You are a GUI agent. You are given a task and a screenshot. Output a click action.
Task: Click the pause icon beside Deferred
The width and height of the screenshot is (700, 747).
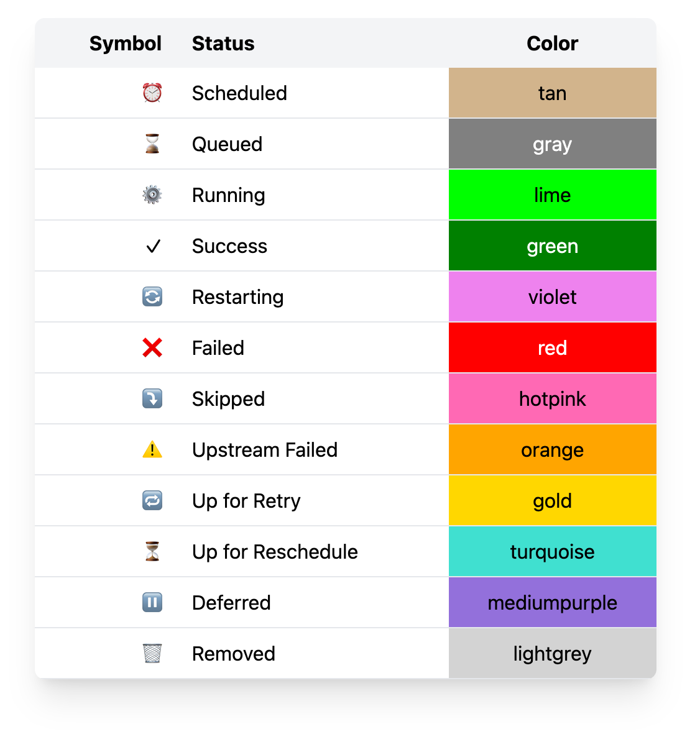tap(152, 602)
